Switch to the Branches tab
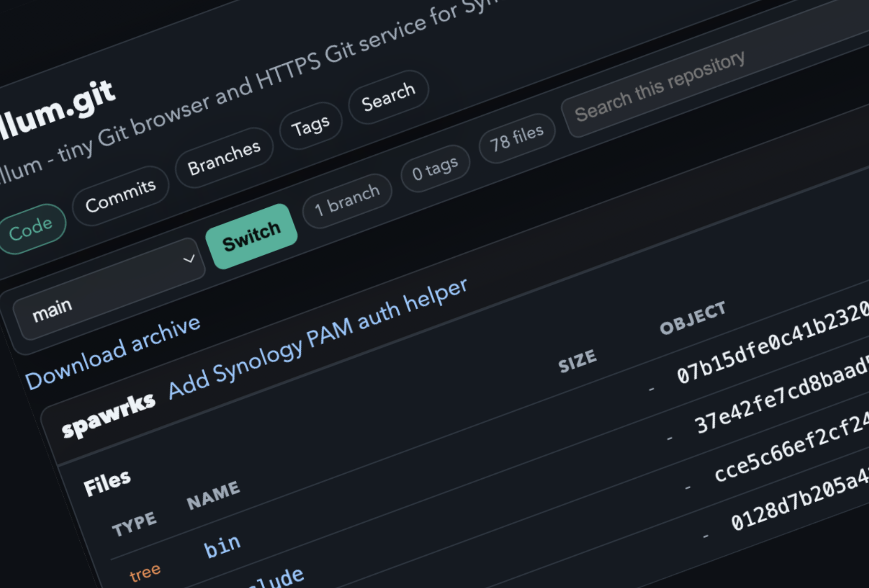The width and height of the screenshot is (869, 588). (x=224, y=158)
